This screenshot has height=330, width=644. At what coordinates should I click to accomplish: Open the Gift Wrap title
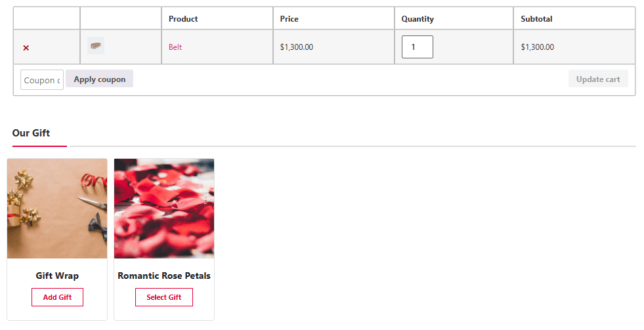coord(57,276)
